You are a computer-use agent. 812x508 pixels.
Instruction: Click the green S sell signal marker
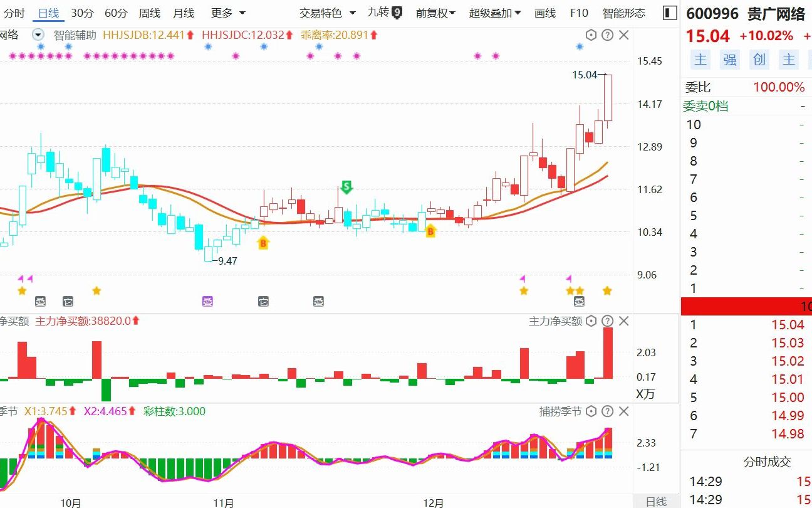[346, 186]
